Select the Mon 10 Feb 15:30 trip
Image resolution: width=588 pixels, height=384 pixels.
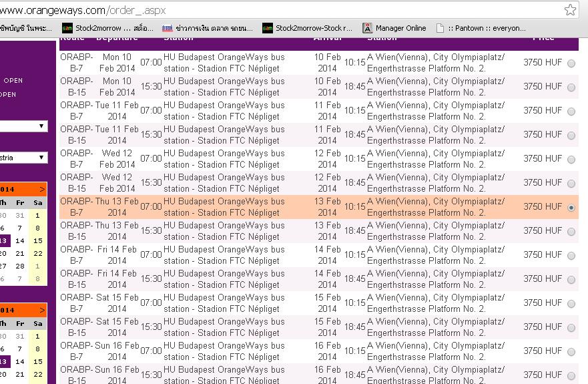pyautogui.click(x=571, y=87)
